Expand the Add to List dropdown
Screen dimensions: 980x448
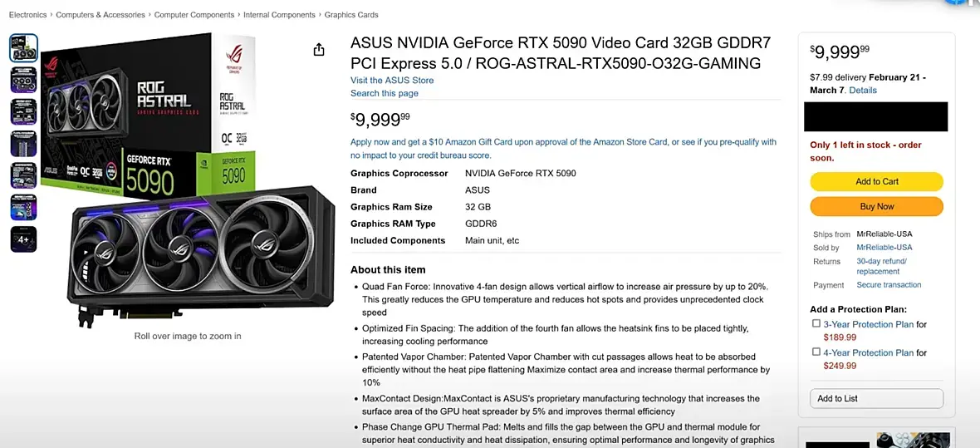(876, 398)
